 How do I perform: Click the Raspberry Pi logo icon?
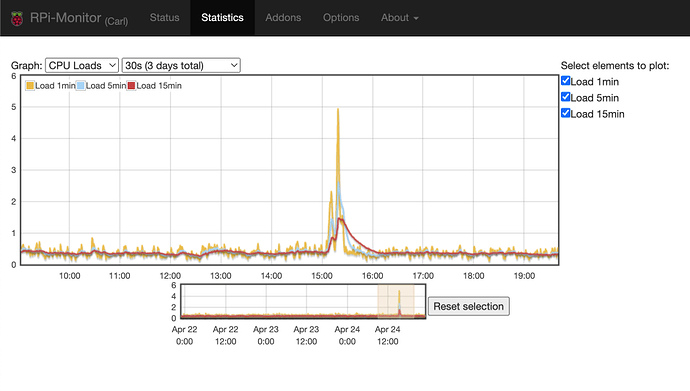pos(17,18)
